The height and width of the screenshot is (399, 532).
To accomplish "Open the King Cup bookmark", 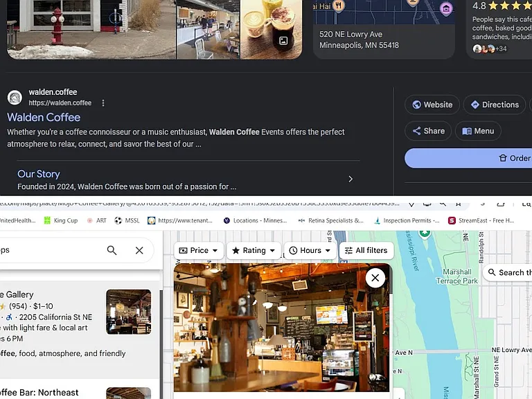I will point(61,220).
